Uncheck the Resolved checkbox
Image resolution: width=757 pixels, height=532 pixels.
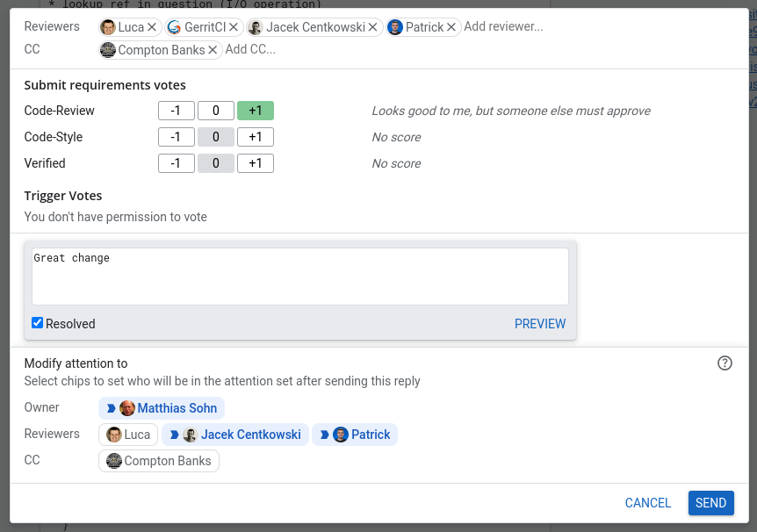(x=37, y=322)
